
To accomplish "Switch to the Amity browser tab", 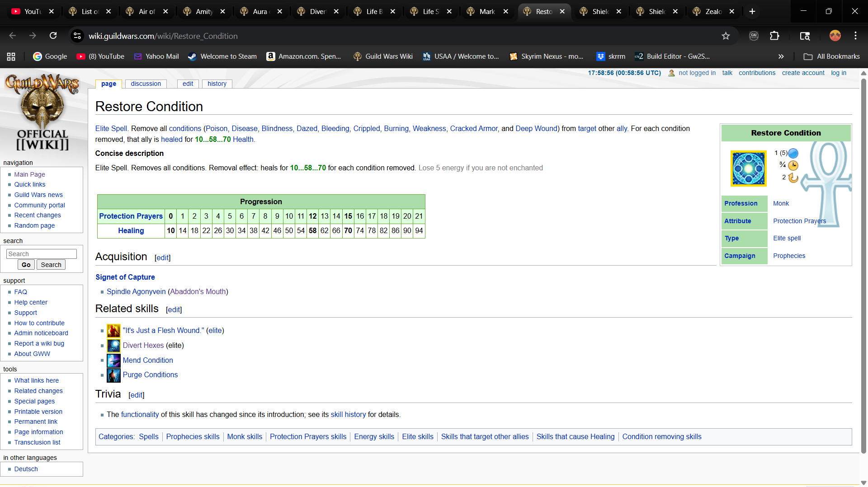I will [204, 11].
